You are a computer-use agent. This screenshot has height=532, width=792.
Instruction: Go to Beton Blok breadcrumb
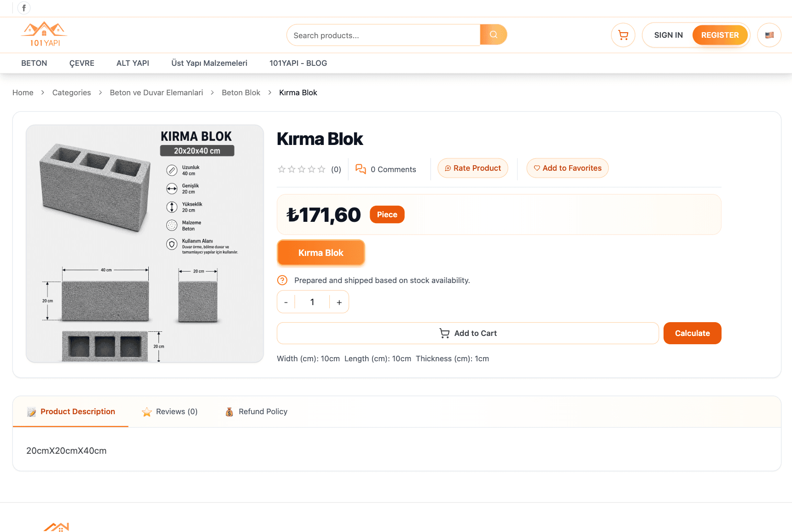click(241, 93)
